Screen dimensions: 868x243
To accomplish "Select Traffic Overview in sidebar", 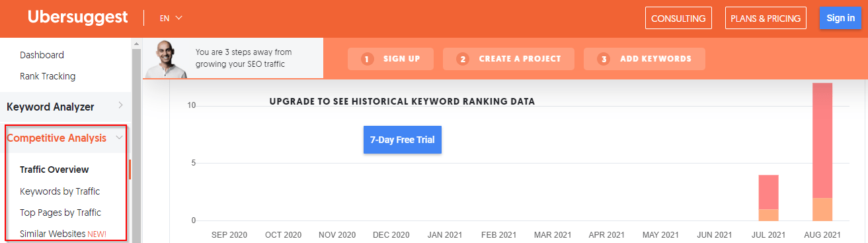I will click(54, 170).
